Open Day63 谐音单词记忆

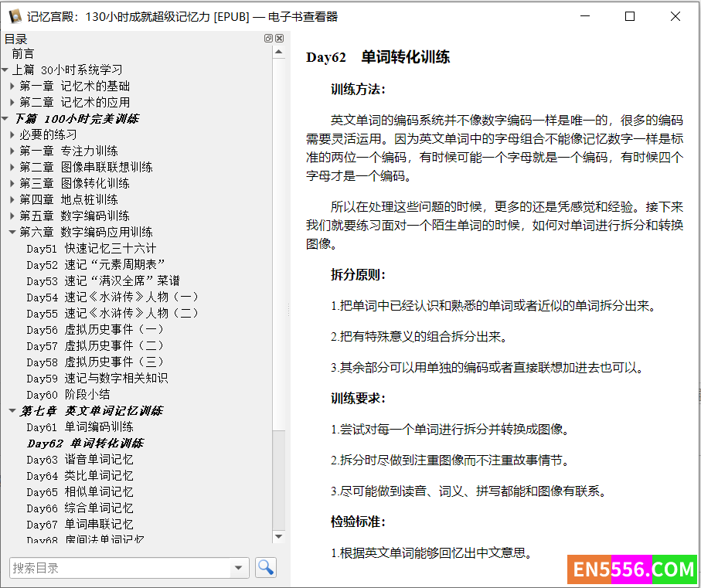(x=80, y=459)
